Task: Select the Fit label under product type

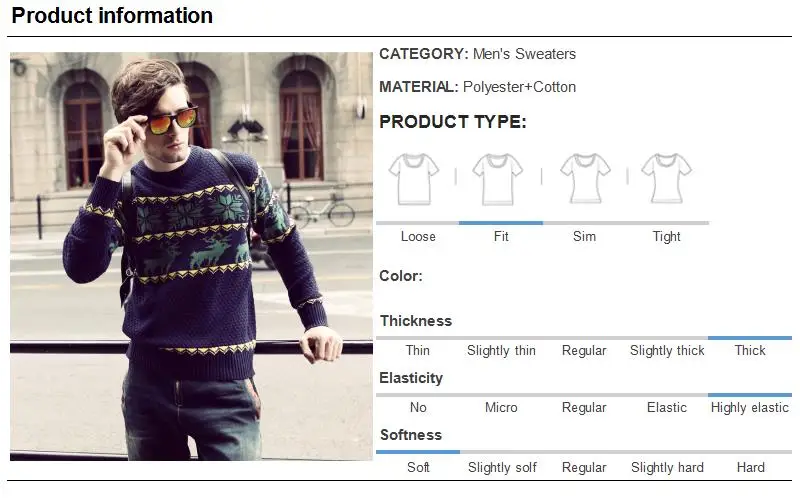Action: [x=501, y=236]
